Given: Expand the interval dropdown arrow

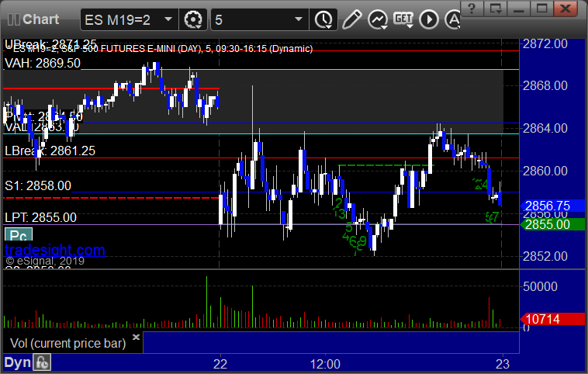Looking at the screenshot, I should pos(299,19).
